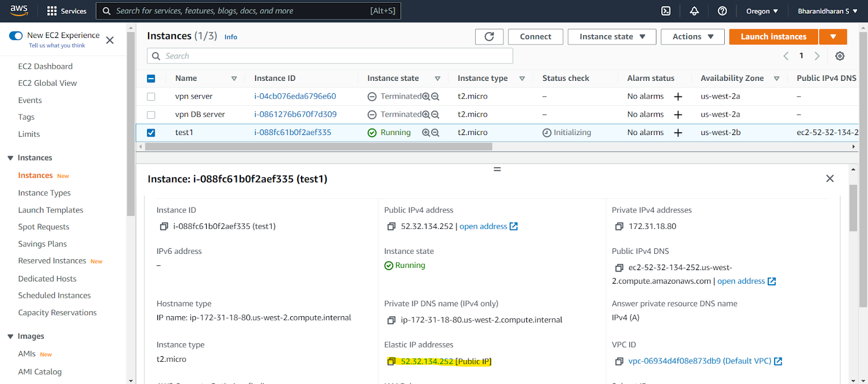Go to the previous page of instances
The height and width of the screenshot is (384, 868).
click(x=786, y=56)
